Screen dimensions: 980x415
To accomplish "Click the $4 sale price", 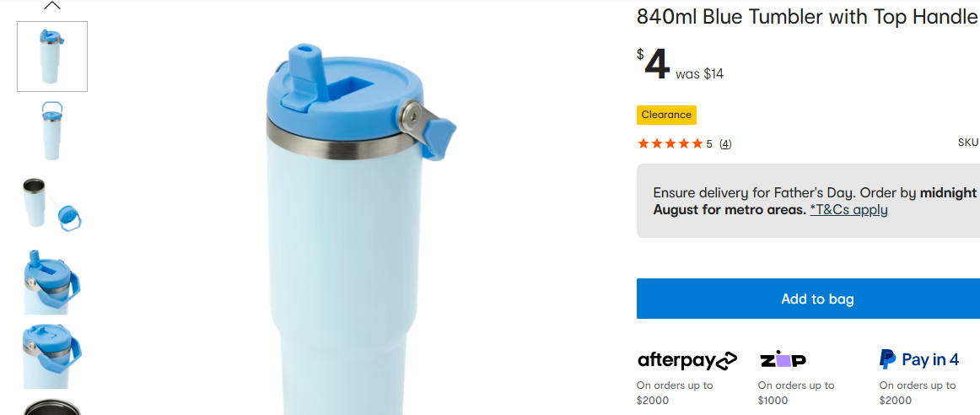I will click(x=654, y=63).
